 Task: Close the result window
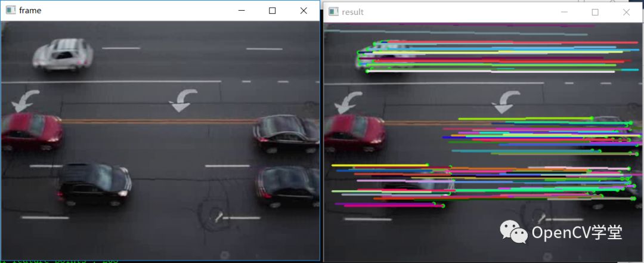click(x=626, y=13)
